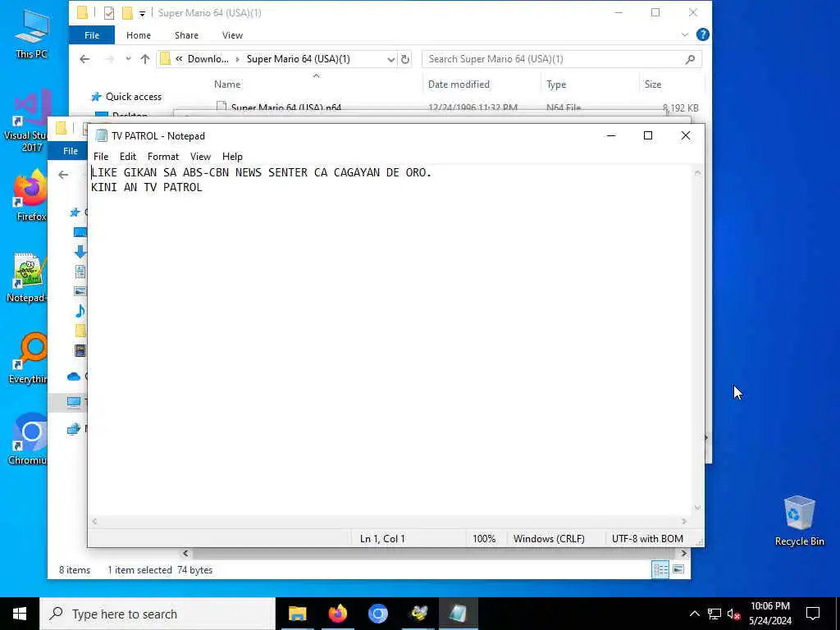The width and height of the screenshot is (840, 630).
Task: Click This PC desktop icon
Action: pos(31,34)
